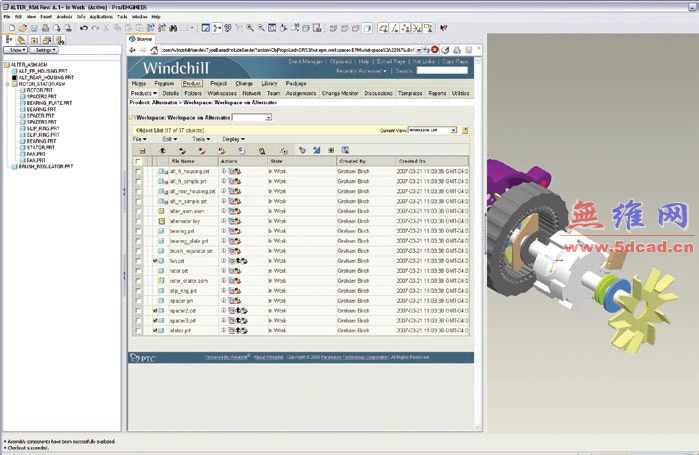Open the Products dropdown in Windchill
699x455 pixels.
pyautogui.click(x=144, y=93)
